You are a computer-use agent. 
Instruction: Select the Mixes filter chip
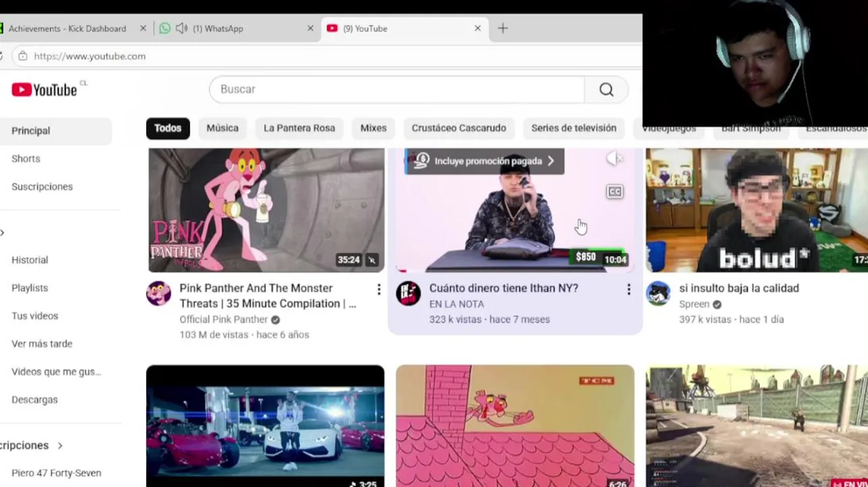373,128
